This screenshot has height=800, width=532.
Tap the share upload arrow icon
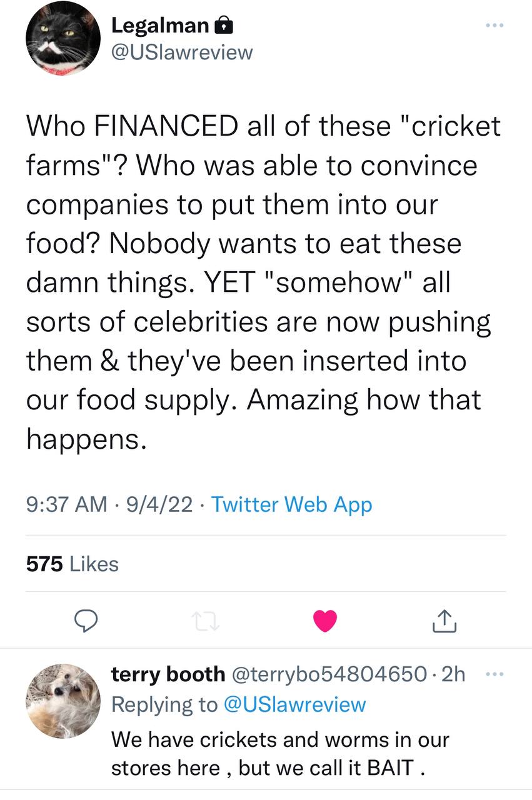pyautogui.click(x=444, y=619)
